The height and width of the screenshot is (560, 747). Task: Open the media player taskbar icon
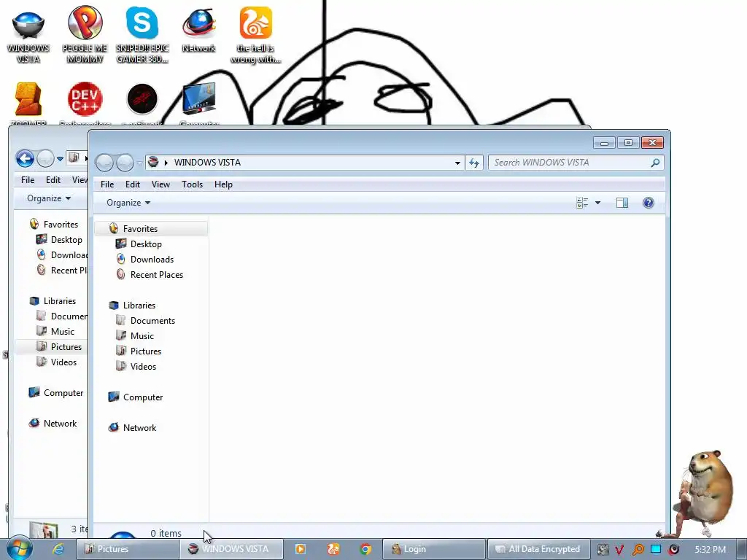pos(300,549)
